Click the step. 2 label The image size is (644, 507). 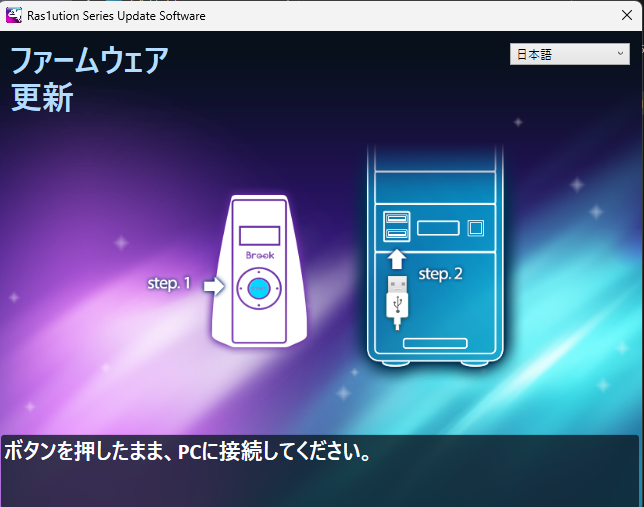click(440, 273)
